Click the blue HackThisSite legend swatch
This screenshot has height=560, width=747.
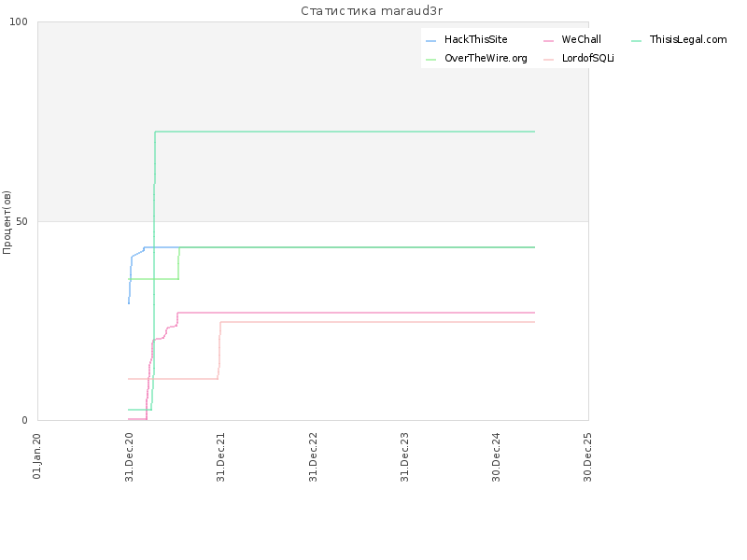[x=430, y=41]
